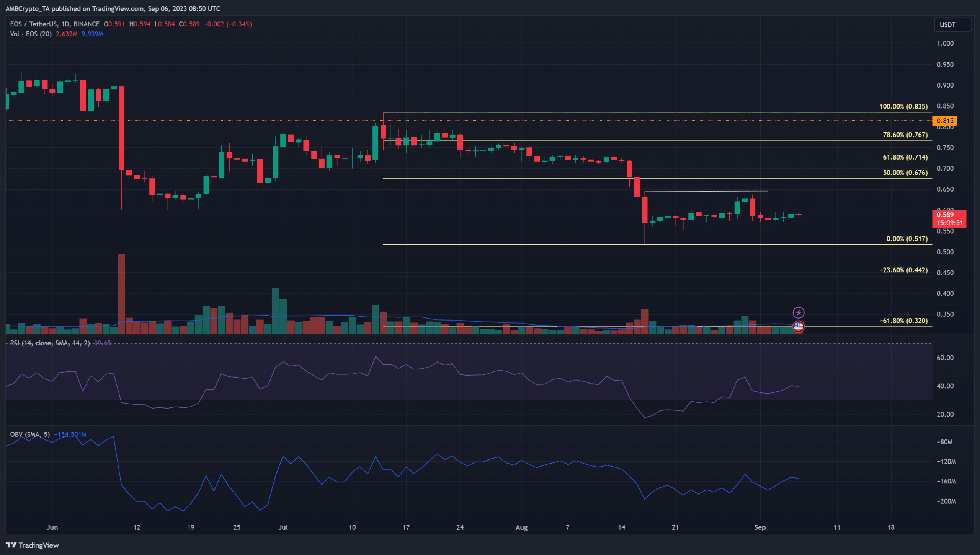This screenshot has height=555, width=980.
Task: Click the -120M OBV axis value
Action: coord(946,462)
